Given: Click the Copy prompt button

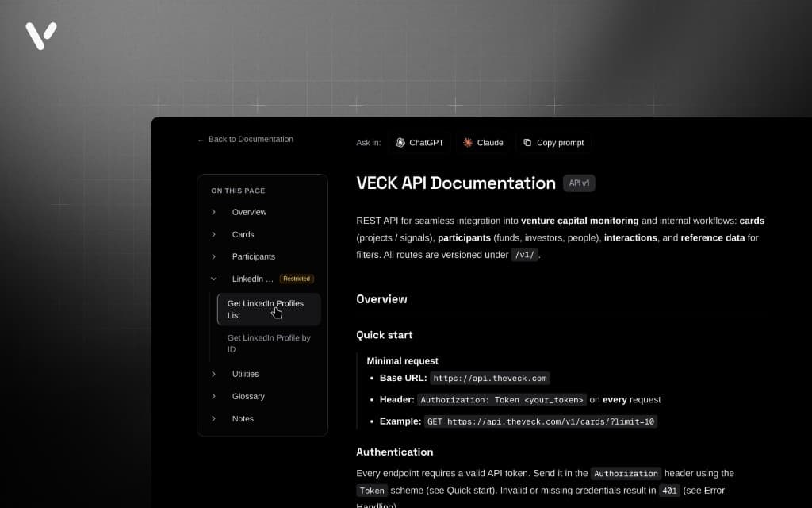Looking at the screenshot, I should (553, 143).
